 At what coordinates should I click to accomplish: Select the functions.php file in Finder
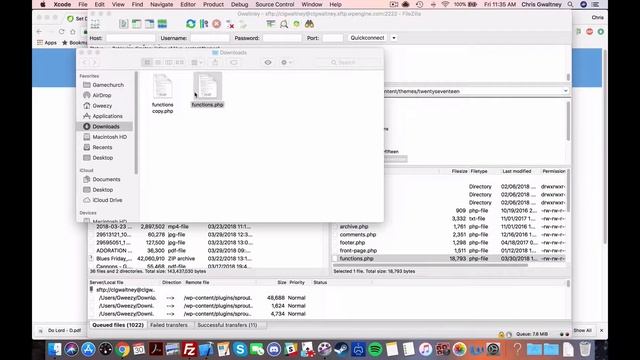point(207,91)
